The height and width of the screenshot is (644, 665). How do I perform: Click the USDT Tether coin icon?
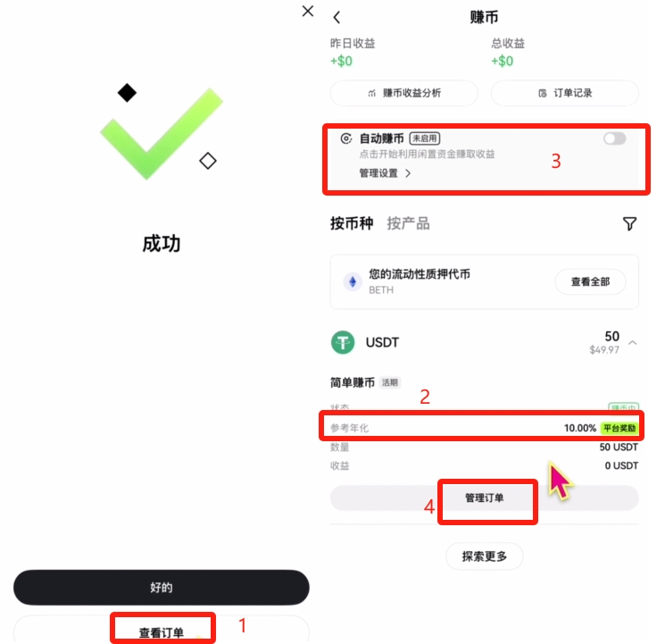(343, 342)
